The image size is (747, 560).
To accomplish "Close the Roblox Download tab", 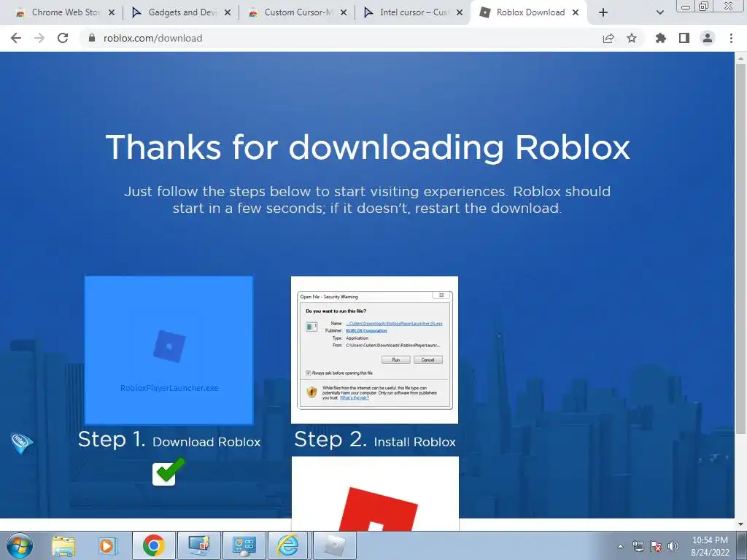I will point(576,12).
